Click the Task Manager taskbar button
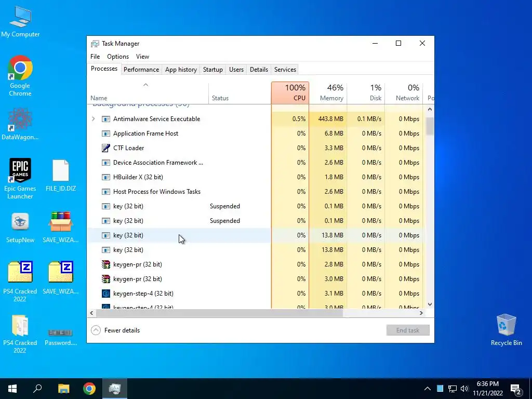 [x=115, y=389]
